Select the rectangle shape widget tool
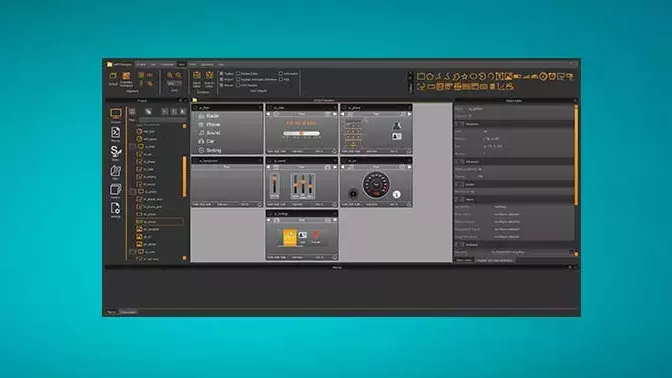 point(421,77)
